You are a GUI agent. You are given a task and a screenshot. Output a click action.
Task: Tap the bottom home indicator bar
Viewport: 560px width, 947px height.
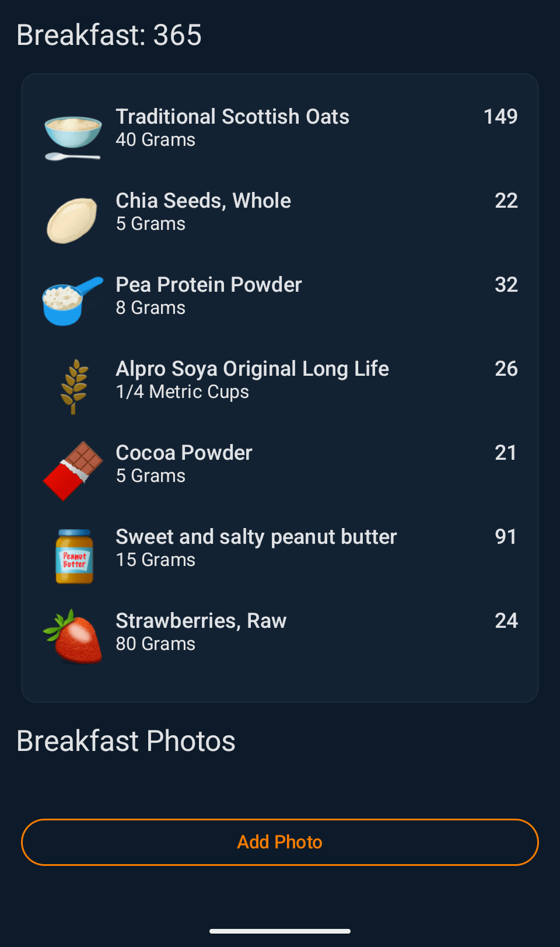pos(280,931)
